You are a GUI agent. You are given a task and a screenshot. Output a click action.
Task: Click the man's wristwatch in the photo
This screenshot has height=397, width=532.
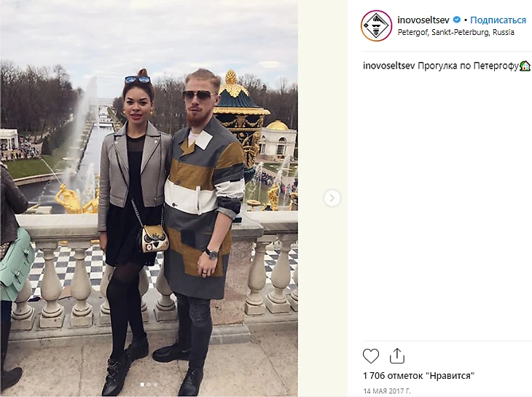(x=212, y=253)
